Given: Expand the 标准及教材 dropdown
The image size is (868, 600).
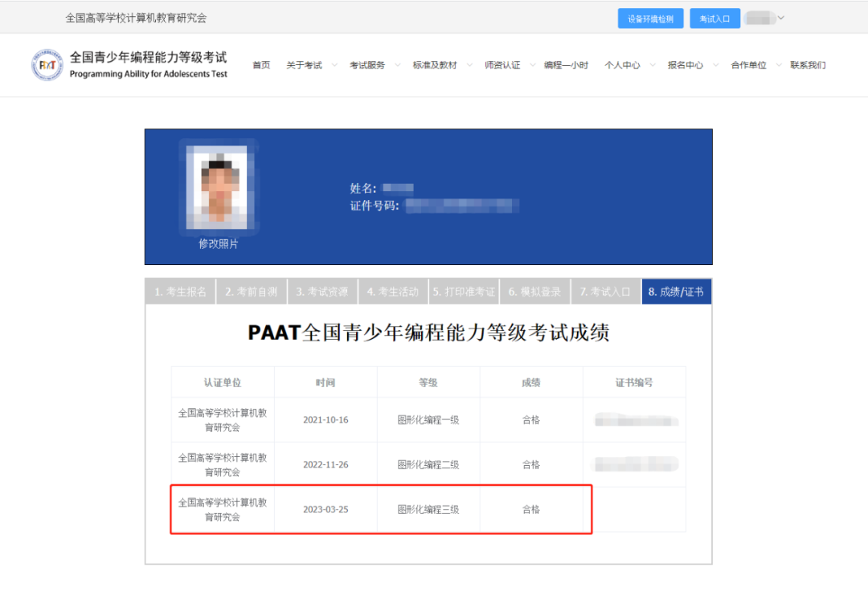Looking at the screenshot, I should [x=436, y=65].
